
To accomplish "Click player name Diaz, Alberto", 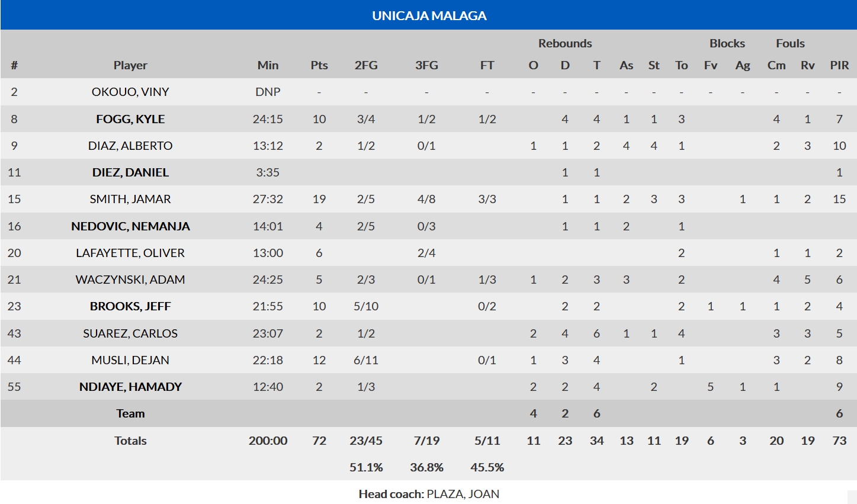I will point(130,146).
